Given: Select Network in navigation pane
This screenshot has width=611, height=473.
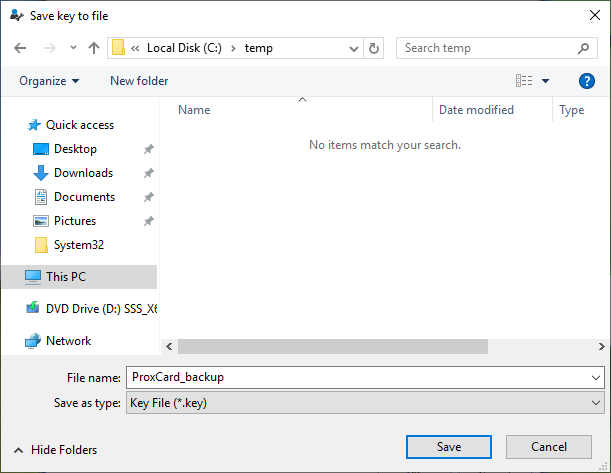Looking at the screenshot, I should pyautogui.click(x=69, y=341).
